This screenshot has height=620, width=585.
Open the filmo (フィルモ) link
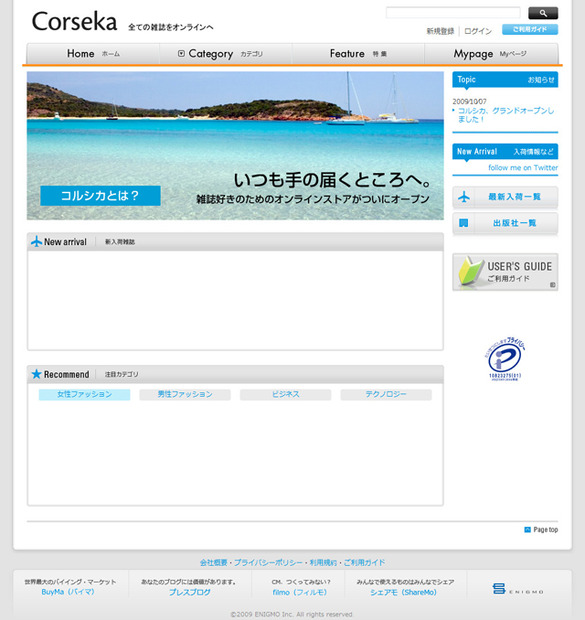299,592
